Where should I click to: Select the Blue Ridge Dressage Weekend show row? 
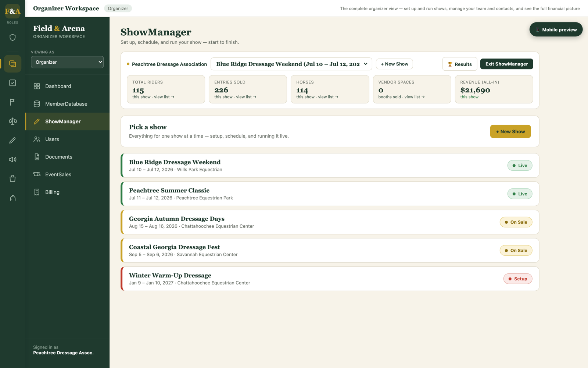(x=330, y=166)
